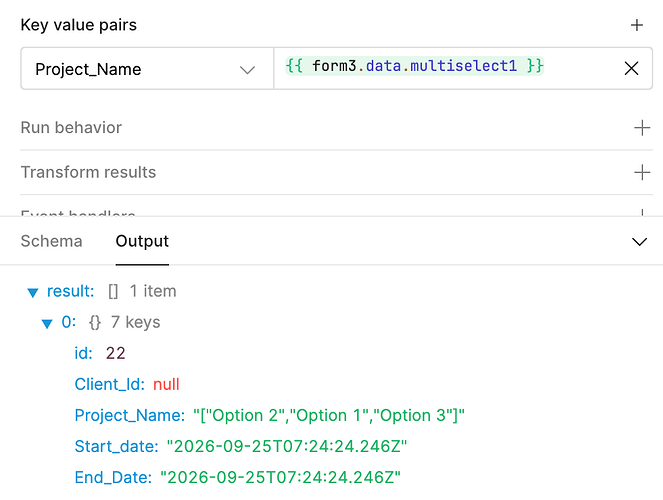Collapse the result array node
This screenshot has height=500, width=663.
[x=33, y=292]
